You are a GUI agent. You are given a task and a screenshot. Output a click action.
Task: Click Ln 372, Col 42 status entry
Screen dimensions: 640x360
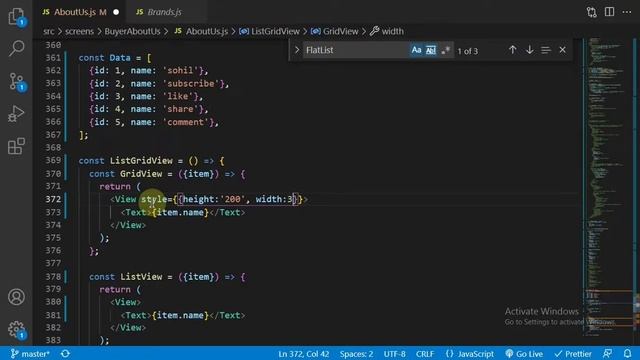304,354
